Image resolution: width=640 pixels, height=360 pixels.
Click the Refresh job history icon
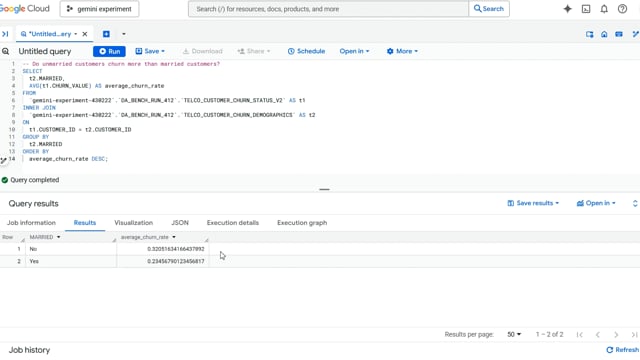[x=610, y=350]
